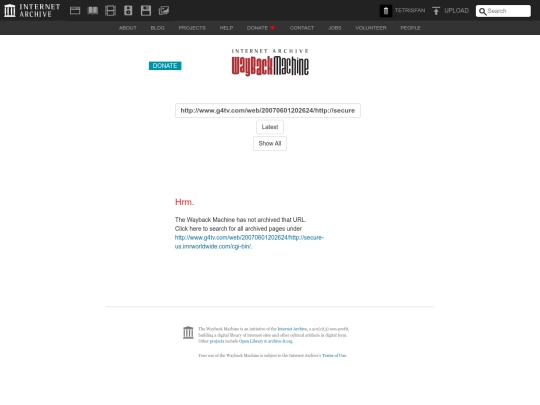The width and height of the screenshot is (540, 405).
Task: Open the g4tv.com archived pages search link
Action: coord(249,242)
